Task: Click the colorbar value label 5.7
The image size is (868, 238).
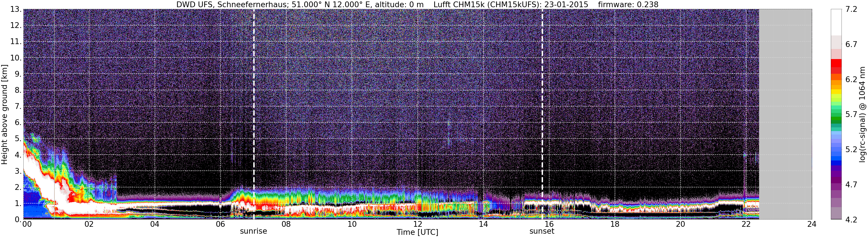Action: pos(851,115)
